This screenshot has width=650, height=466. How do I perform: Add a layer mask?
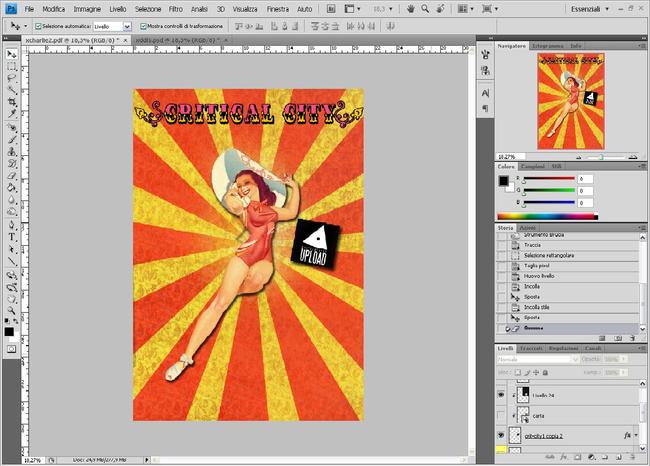(x=577, y=457)
